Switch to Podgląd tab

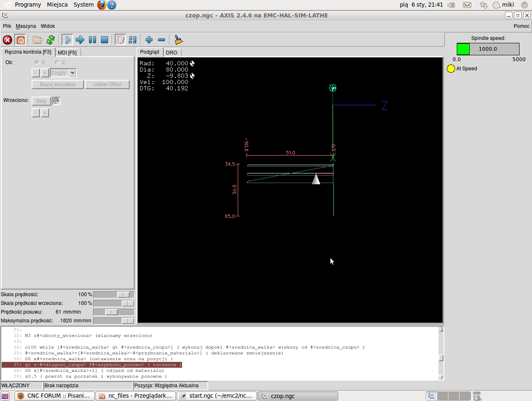tap(150, 52)
